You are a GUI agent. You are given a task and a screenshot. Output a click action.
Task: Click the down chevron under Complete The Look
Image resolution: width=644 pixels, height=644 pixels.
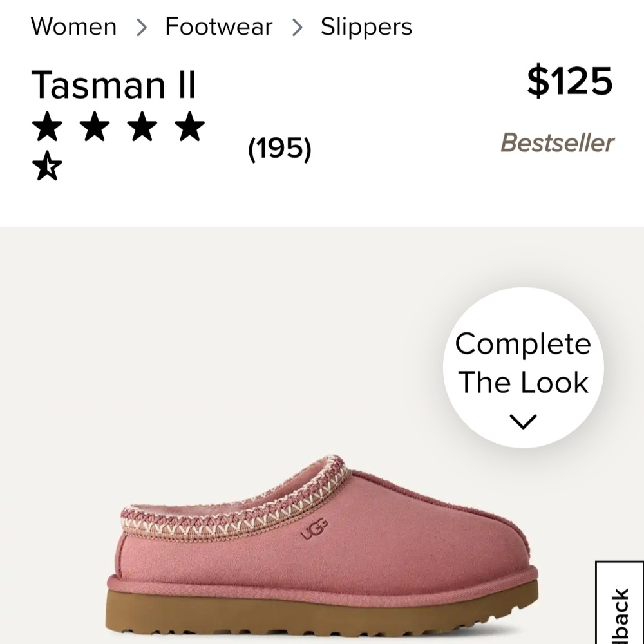pos(525,419)
